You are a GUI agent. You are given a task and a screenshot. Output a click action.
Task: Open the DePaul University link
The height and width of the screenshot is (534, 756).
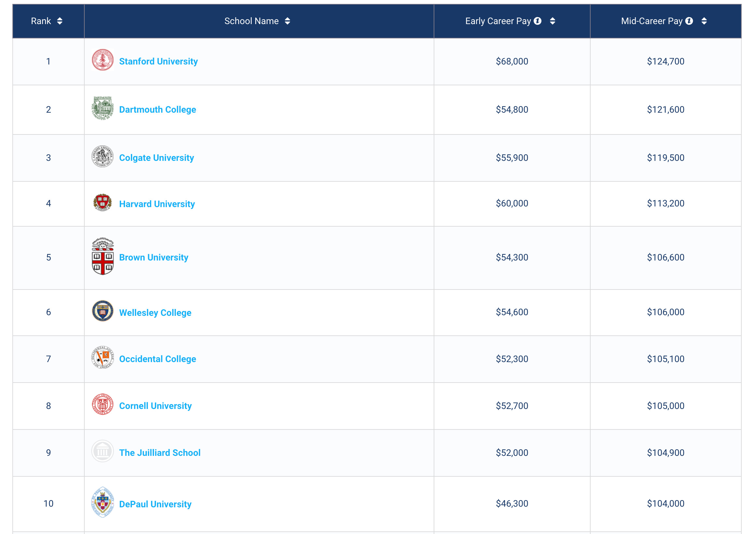click(155, 504)
